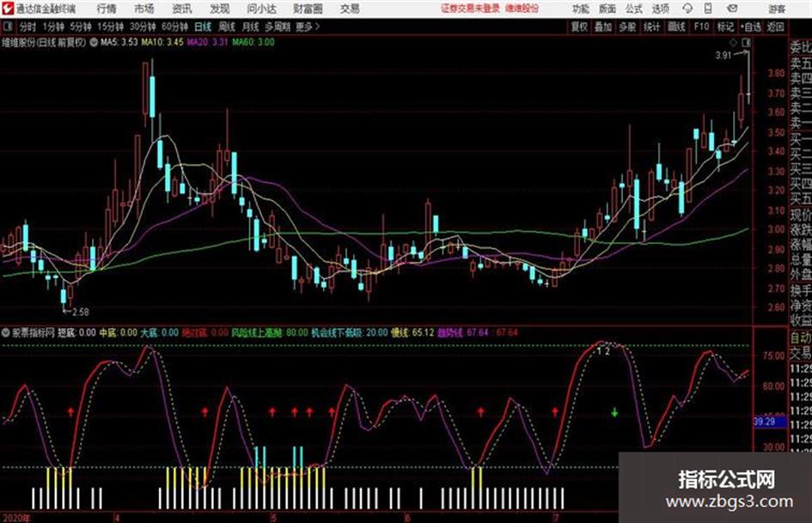Click the 维维股份 stock name link
812x523 pixels.
tap(522, 9)
